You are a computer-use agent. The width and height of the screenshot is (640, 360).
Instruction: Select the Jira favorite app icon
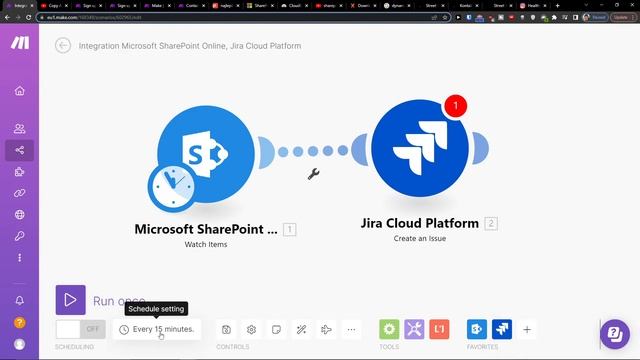(502, 329)
